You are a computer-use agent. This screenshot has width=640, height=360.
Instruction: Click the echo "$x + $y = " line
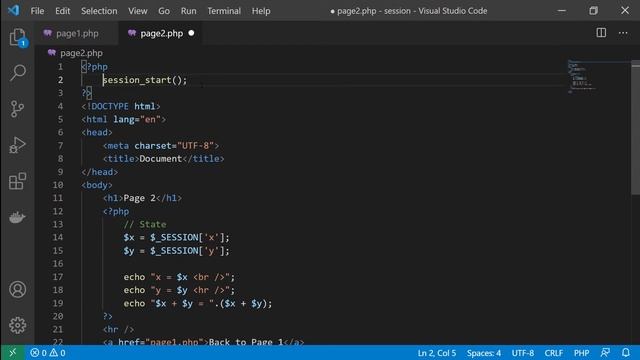point(198,303)
